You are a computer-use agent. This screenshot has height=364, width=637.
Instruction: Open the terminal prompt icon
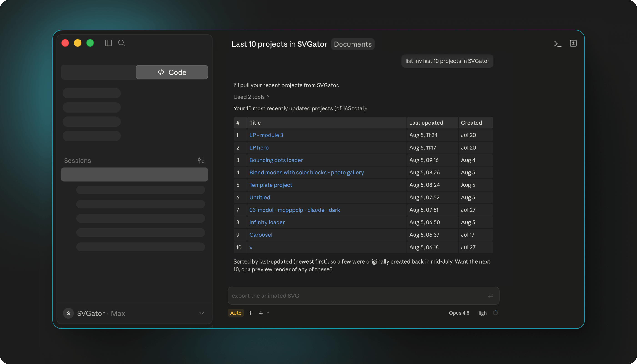coord(558,44)
